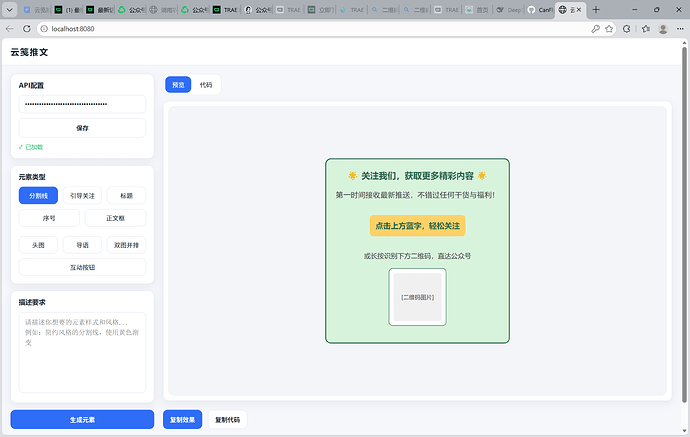Open a new browser tab
Image resolution: width=690 pixels, height=437 pixels.
point(598,9)
